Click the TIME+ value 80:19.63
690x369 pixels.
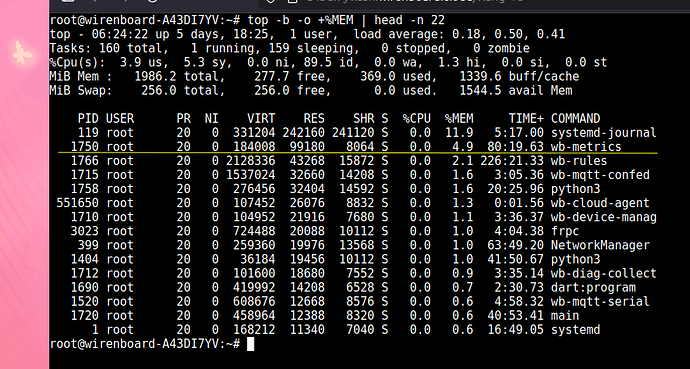(516, 147)
